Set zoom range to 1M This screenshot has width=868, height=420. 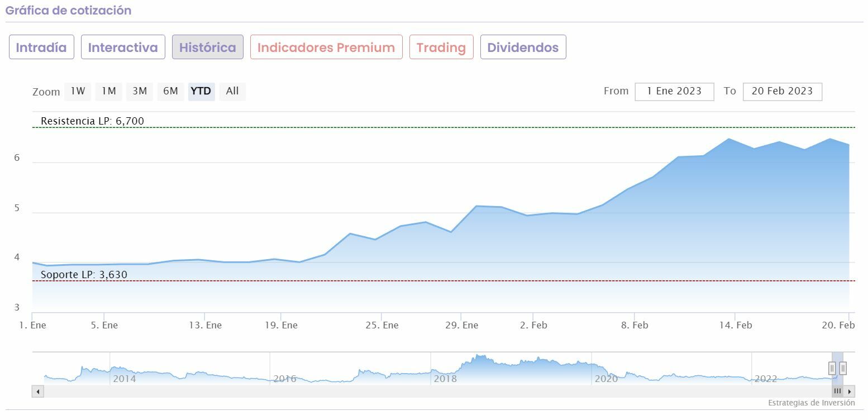coord(108,91)
